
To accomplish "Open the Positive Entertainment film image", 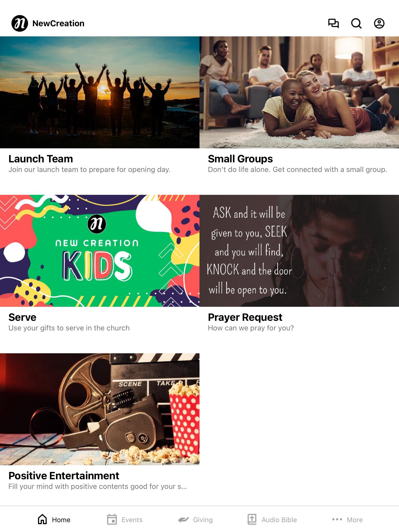I will [100, 409].
